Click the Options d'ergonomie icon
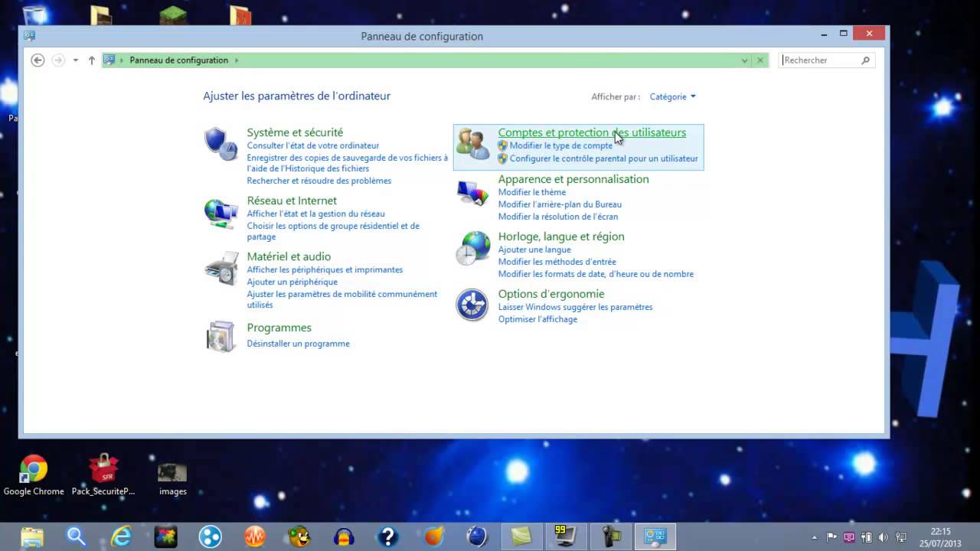Image resolution: width=980 pixels, height=551 pixels. point(472,305)
